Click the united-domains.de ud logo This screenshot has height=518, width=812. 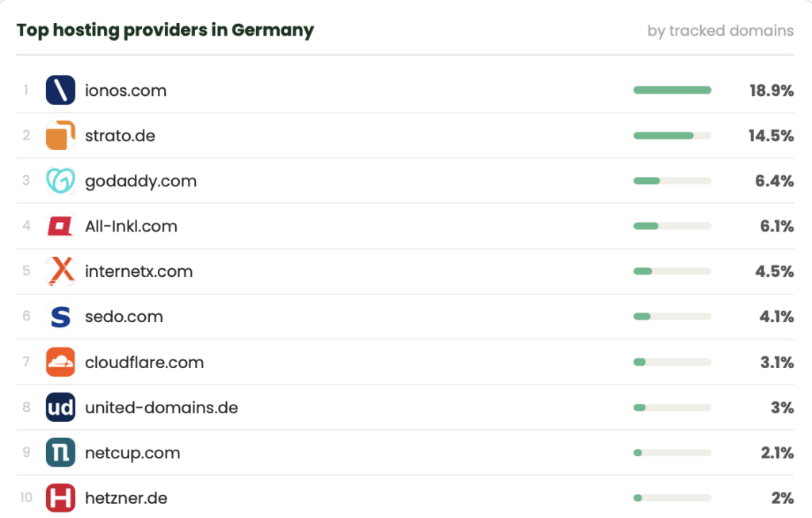click(x=60, y=407)
